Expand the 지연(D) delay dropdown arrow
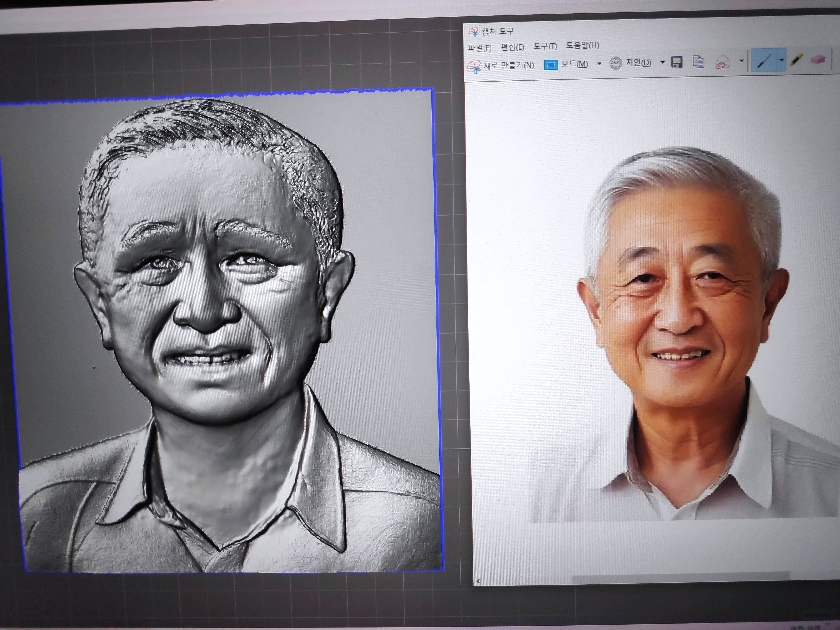 [x=662, y=62]
